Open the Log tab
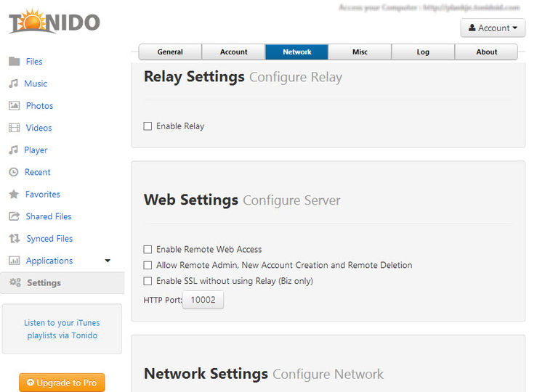Viewport: 537px width, 392px height. (423, 52)
